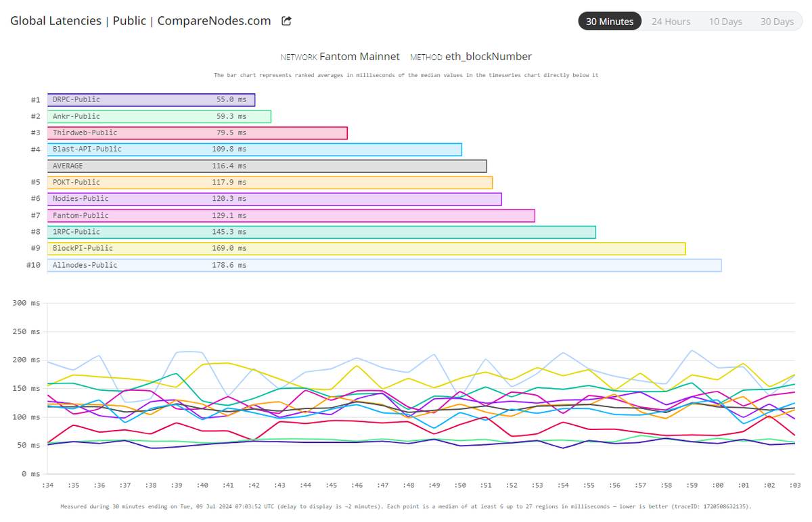The image size is (812, 522).
Task: Click the 116.4 ms average value
Action: pos(229,166)
